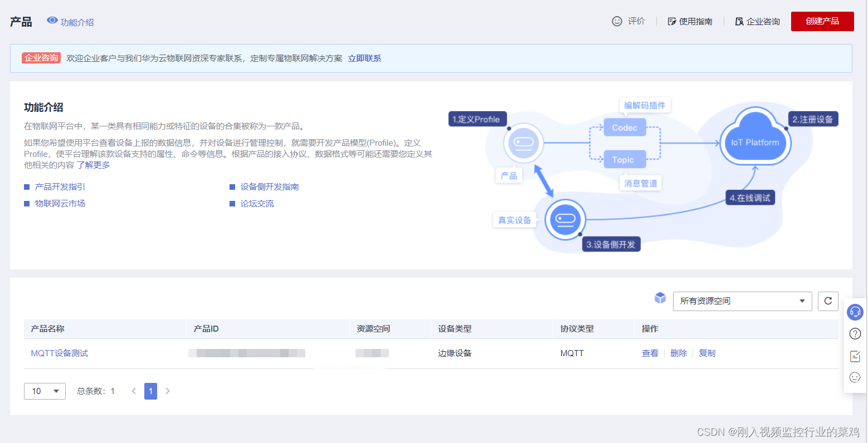
Task: Open the 立即联系 link in the banner
Action: click(364, 58)
